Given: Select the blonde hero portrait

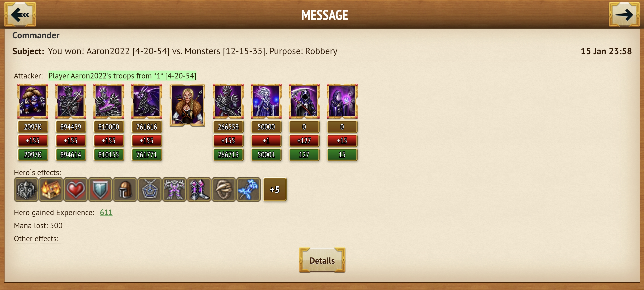Looking at the screenshot, I should (x=187, y=105).
